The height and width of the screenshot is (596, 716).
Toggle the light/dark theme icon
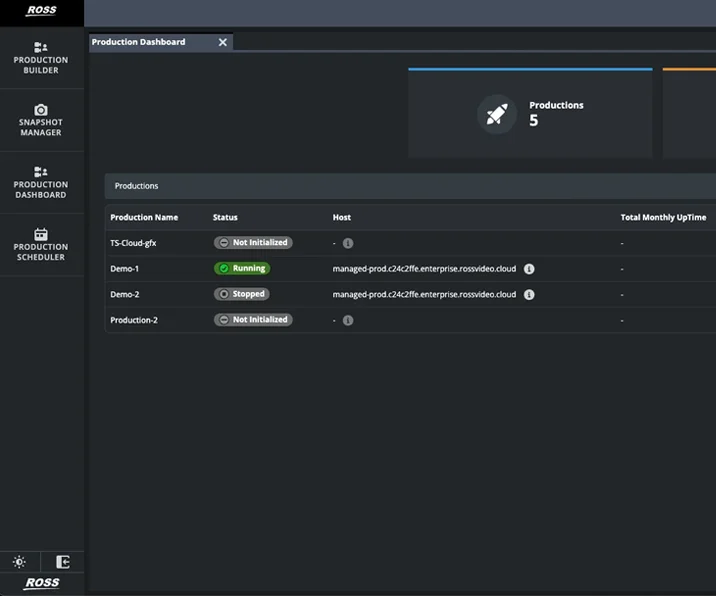click(20, 562)
